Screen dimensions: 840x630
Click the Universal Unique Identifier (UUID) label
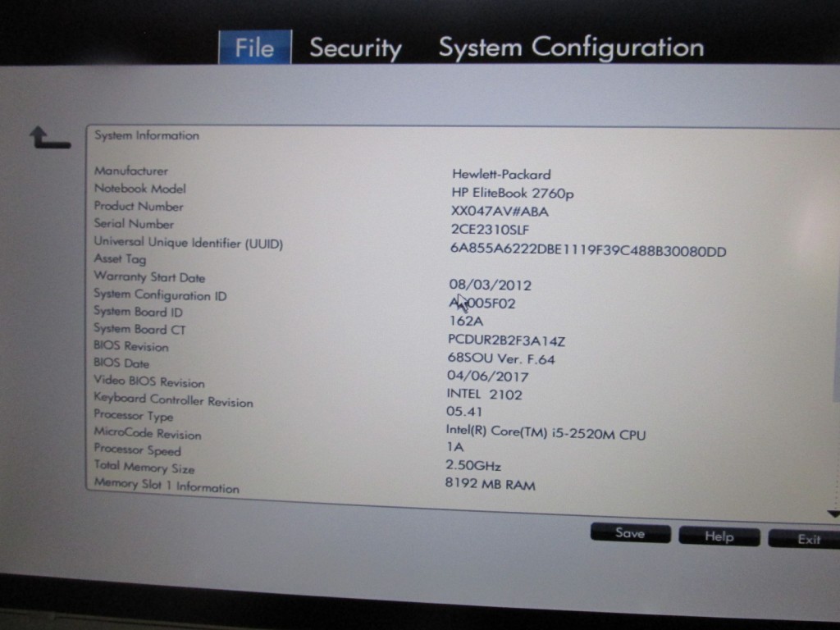(189, 243)
